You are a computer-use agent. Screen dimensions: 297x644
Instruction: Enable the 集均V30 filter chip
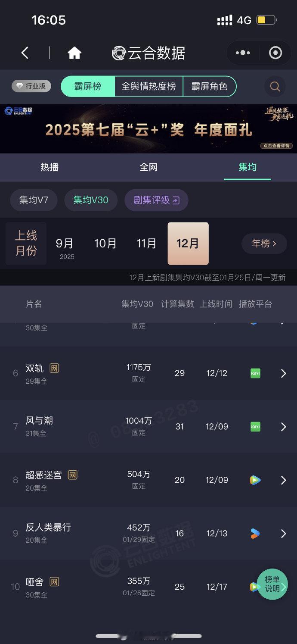(90, 200)
